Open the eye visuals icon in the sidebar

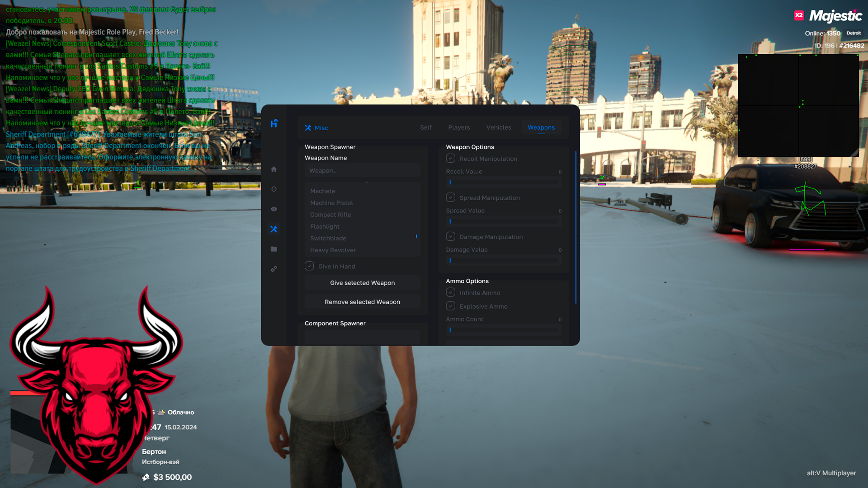tap(274, 209)
